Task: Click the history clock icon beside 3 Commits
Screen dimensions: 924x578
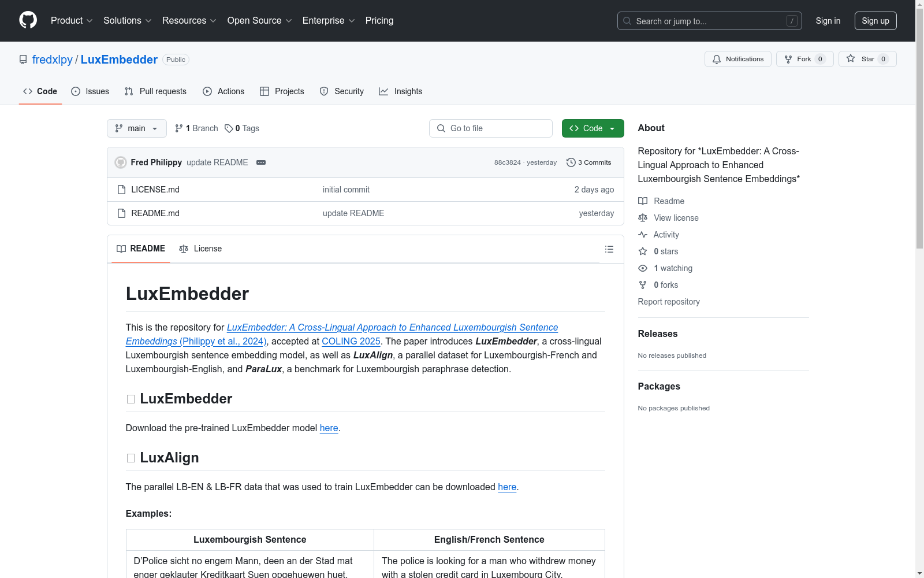Action: (571, 162)
